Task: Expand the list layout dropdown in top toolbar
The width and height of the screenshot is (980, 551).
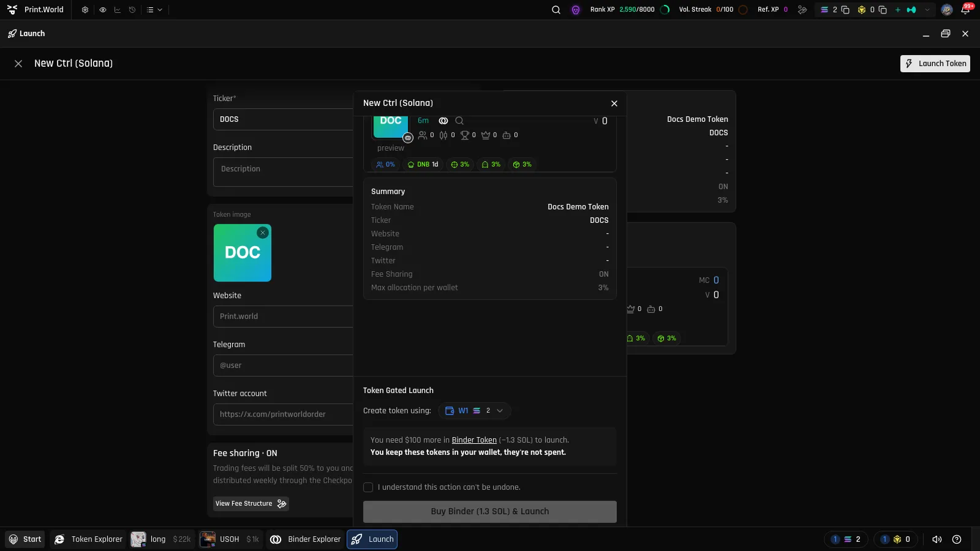Action: pos(154,10)
